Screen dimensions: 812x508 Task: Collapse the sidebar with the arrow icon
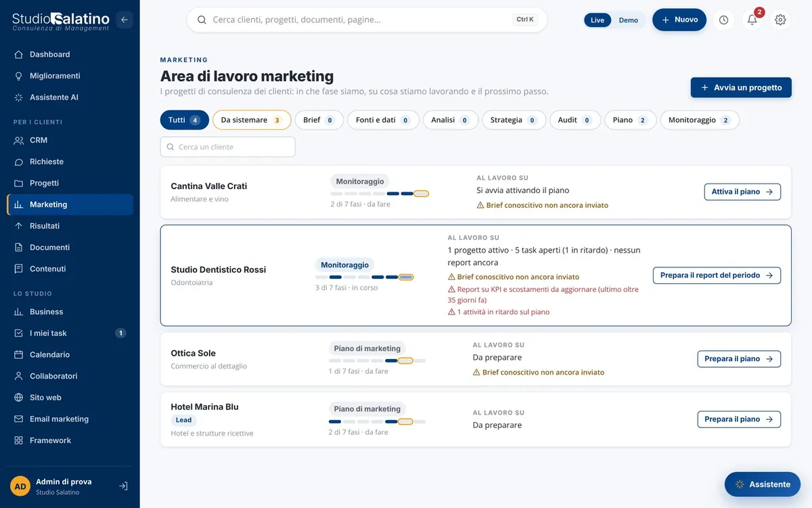[125, 20]
